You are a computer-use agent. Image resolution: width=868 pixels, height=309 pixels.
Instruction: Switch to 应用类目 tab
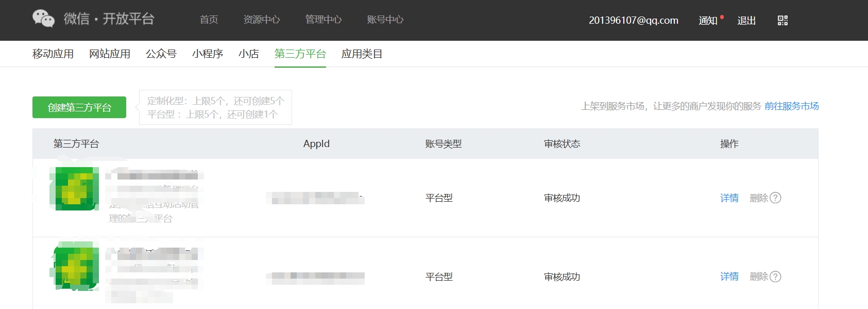coord(362,54)
